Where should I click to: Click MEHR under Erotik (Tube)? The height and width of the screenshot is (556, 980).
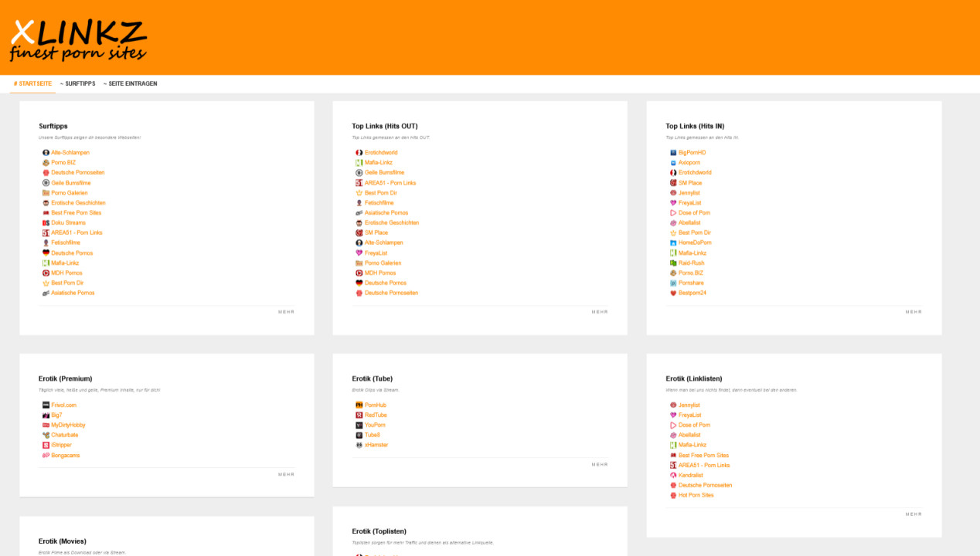600,464
